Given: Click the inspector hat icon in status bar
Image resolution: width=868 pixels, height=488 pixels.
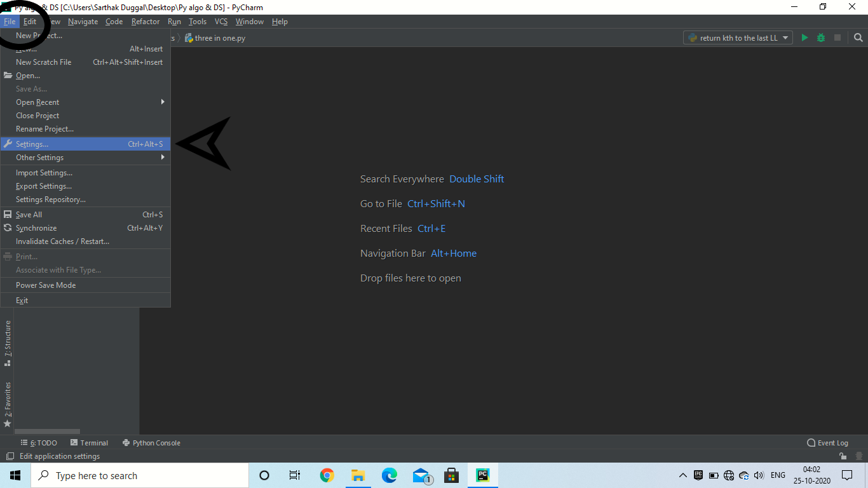Looking at the screenshot, I should pos(859,456).
